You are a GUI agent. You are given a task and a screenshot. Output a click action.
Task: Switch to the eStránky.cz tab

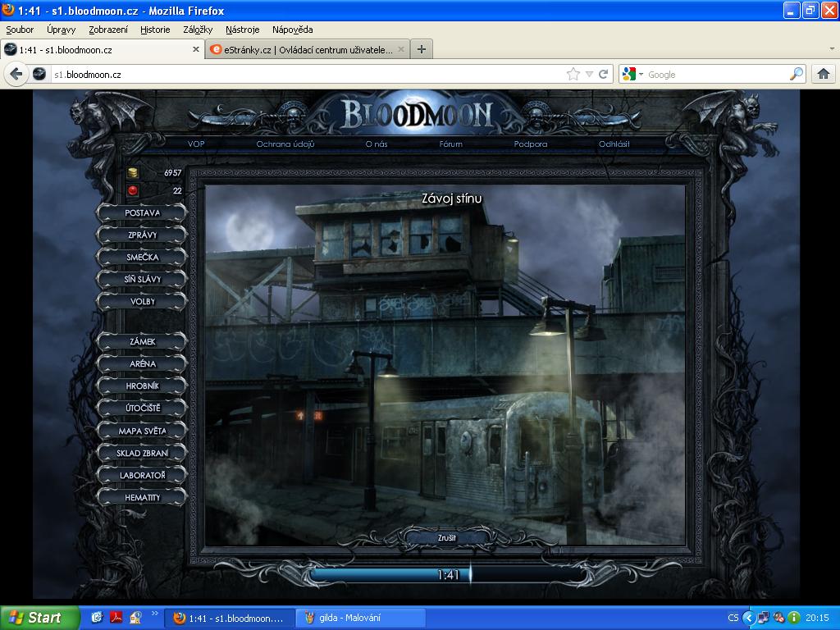point(308,49)
